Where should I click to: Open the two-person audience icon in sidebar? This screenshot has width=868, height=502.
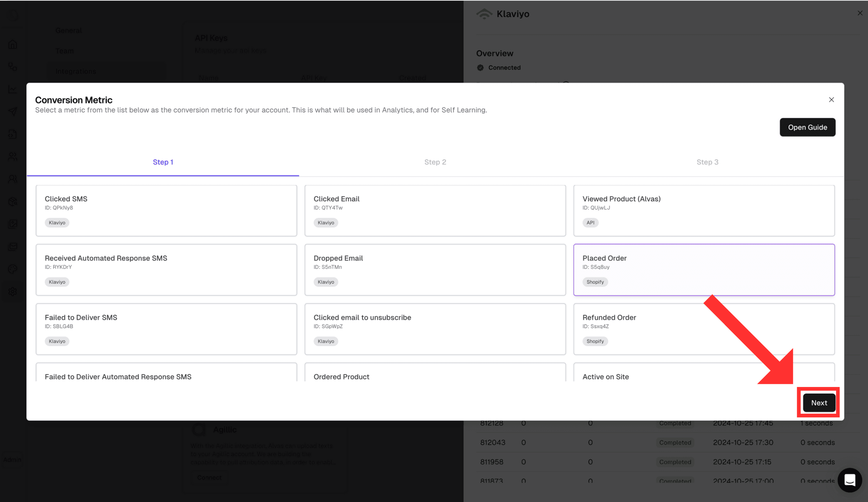tap(13, 156)
